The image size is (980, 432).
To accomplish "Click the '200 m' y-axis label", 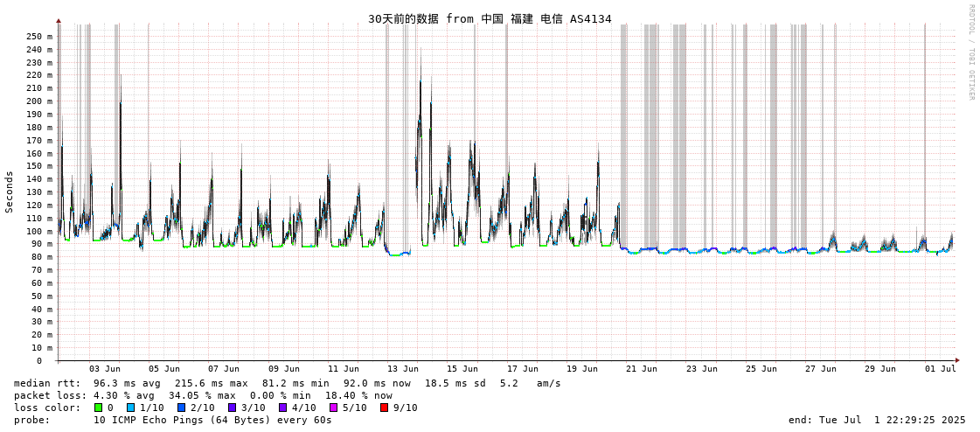I will pos(40,101).
